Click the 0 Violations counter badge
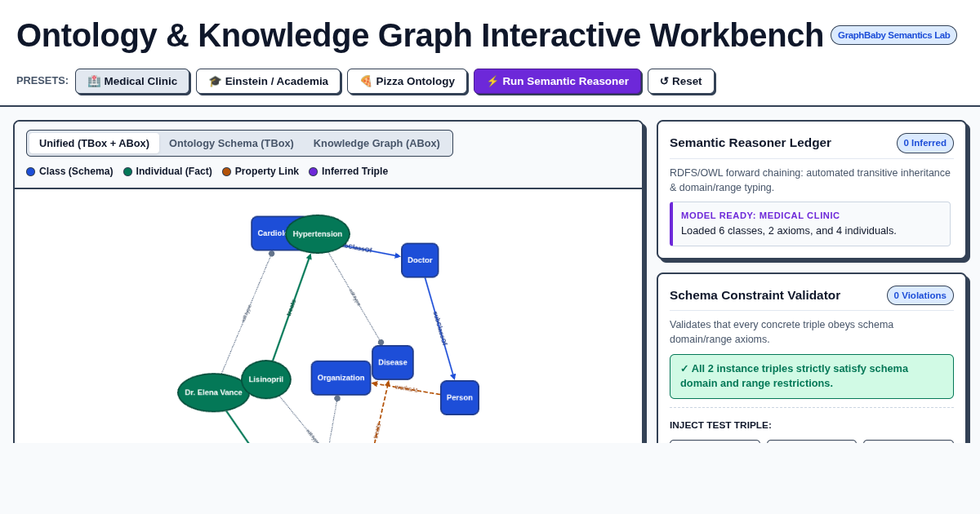This screenshot has height=514, width=980. [920, 295]
